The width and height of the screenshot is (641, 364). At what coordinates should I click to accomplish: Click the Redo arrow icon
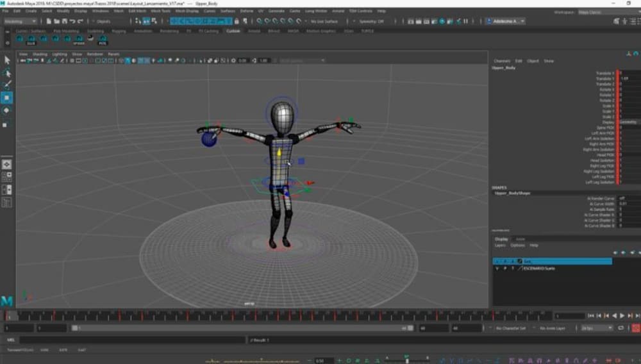(x=80, y=21)
